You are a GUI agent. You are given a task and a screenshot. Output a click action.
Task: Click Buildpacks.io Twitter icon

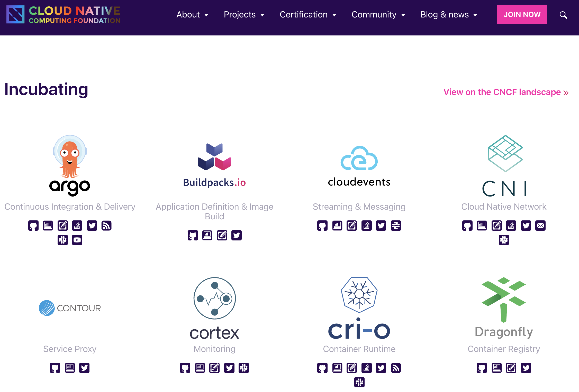[x=237, y=235]
